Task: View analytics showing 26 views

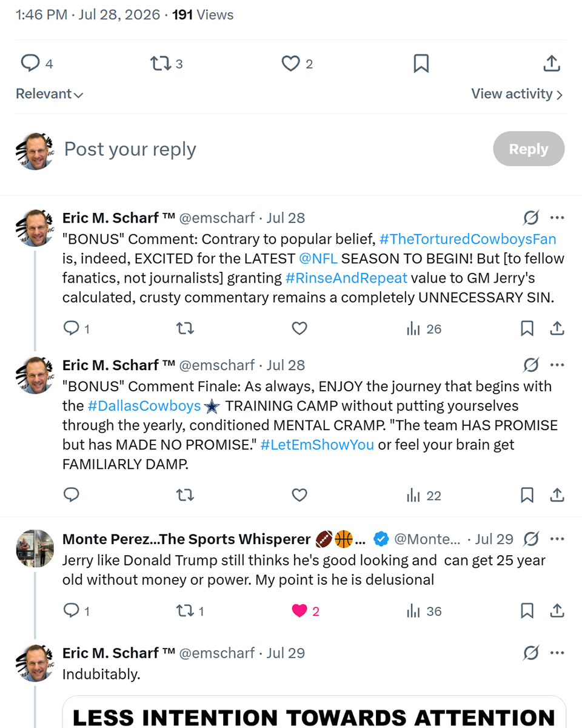Action: [x=424, y=329]
